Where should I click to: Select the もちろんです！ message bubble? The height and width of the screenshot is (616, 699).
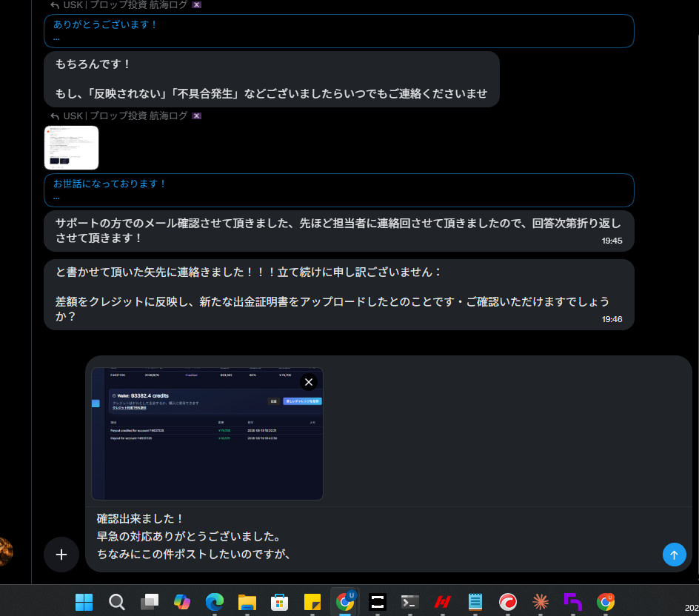coord(272,79)
